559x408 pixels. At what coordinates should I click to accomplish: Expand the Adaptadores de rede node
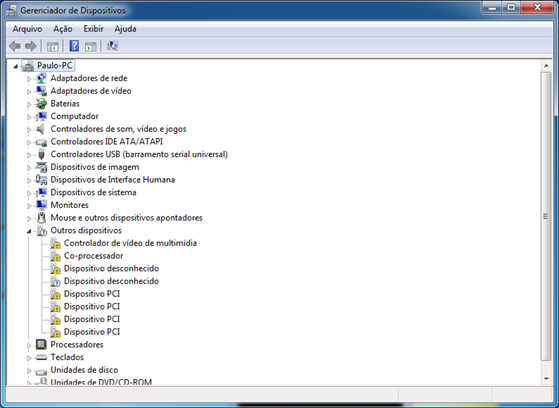point(29,79)
